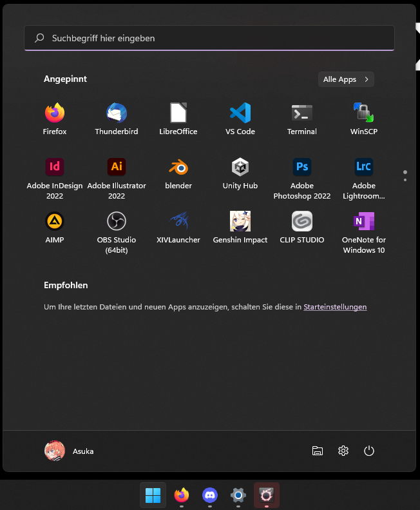The height and width of the screenshot is (510, 420).
Task: Click the search field 'Suchbegriff hier eingeben'
Action: point(209,38)
